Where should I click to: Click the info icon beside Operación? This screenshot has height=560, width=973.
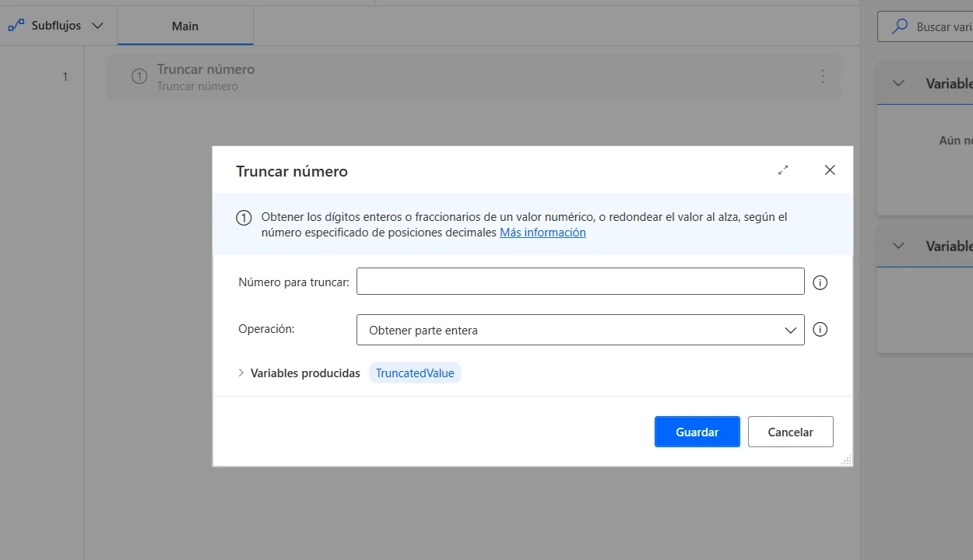tap(820, 330)
